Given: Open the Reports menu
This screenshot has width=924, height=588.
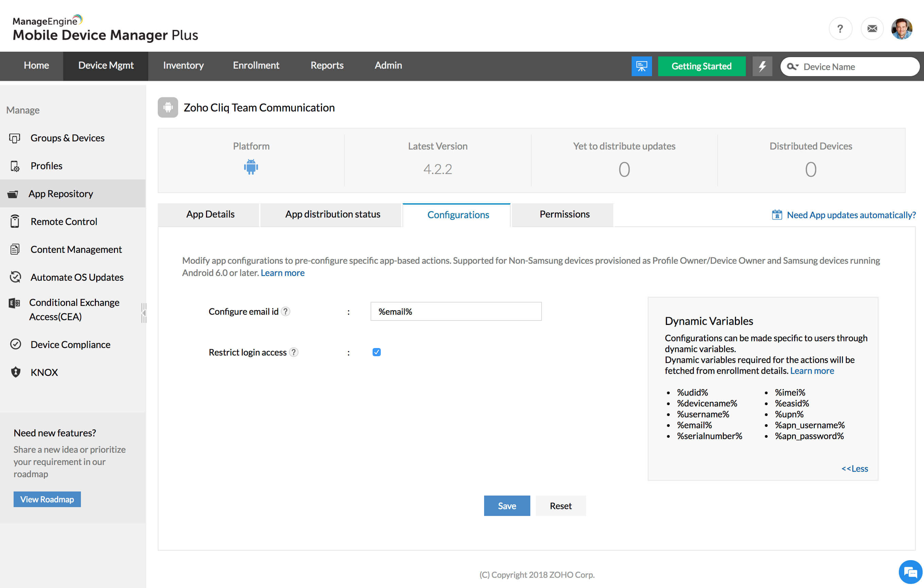Looking at the screenshot, I should (327, 66).
